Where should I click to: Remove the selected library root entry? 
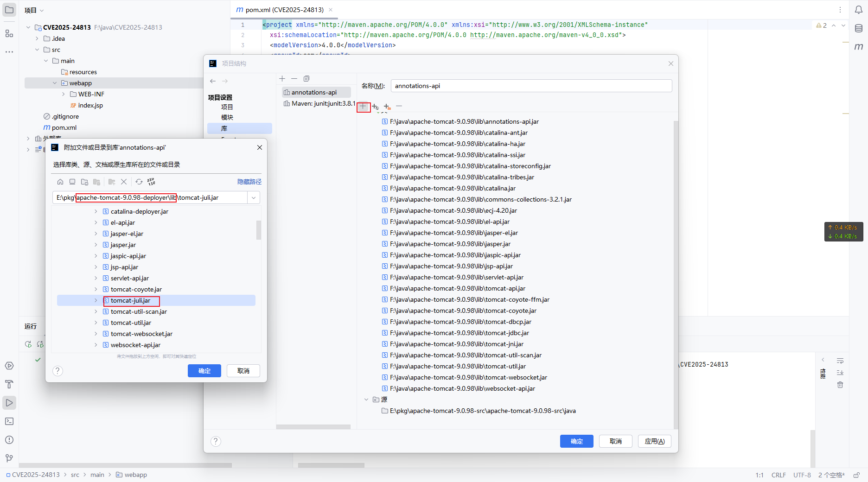[399, 107]
